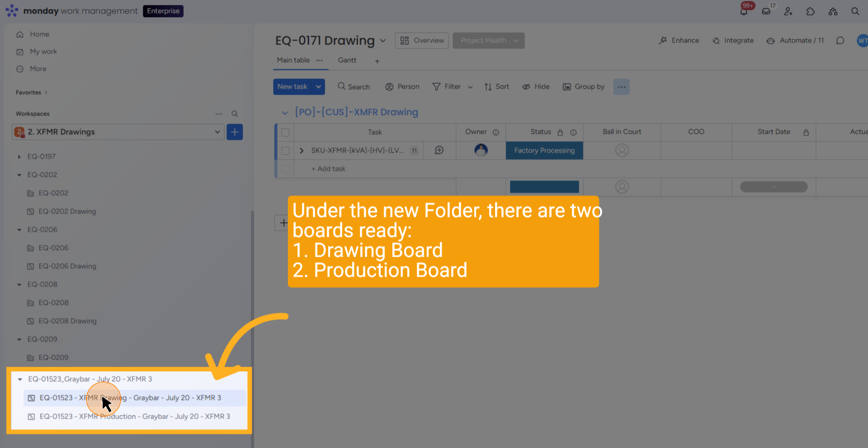Click Search in board toolbar

354,87
